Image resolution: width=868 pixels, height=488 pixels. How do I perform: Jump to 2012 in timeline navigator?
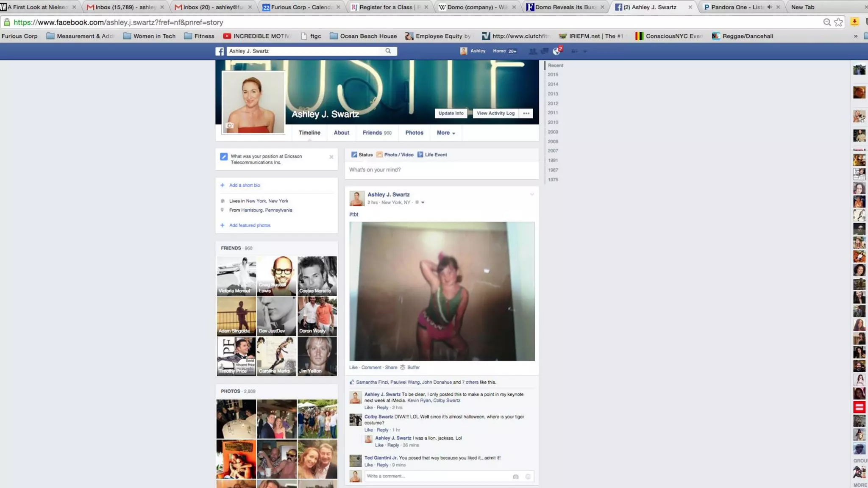pyautogui.click(x=553, y=103)
